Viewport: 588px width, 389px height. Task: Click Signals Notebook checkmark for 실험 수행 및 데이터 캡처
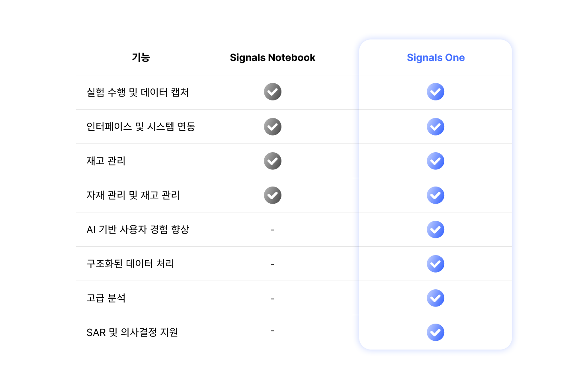273,92
